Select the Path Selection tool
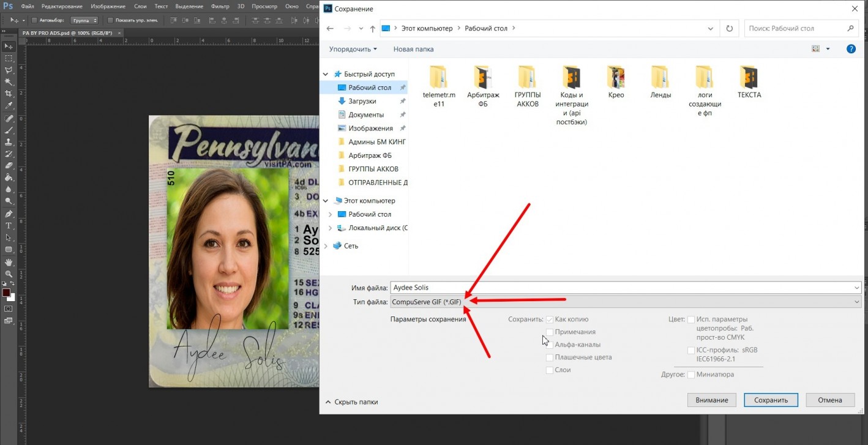This screenshot has width=868, height=445. (9, 237)
